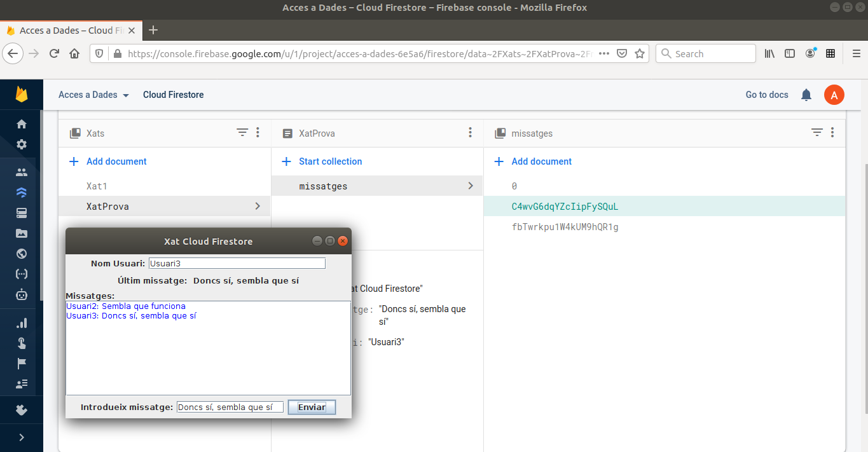The height and width of the screenshot is (452, 868).
Task: Follow the Go to docs link
Action: click(x=766, y=95)
